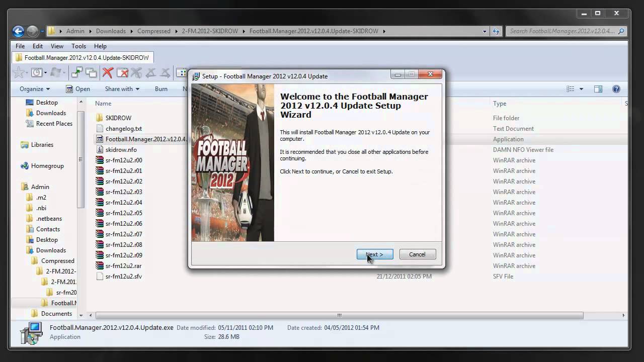Screen dimensions: 644x362
Task: Select the changelog.txt file icon
Action: (x=100, y=129)
